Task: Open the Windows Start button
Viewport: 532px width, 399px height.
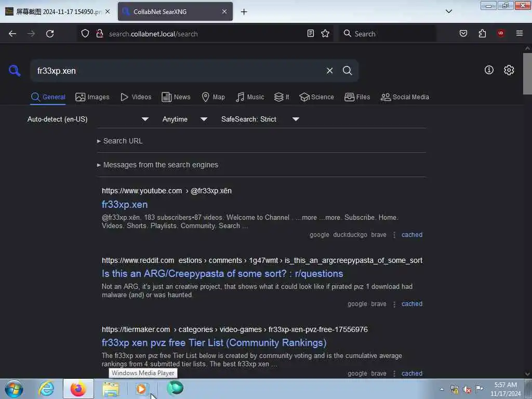Action: click(x=14, y=389)
